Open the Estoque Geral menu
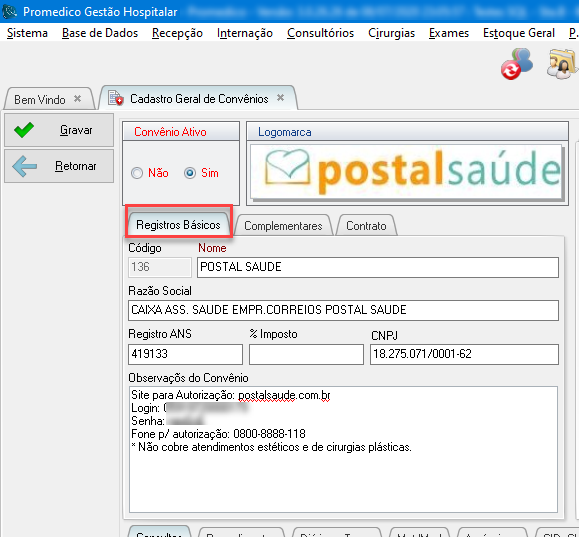The height and width of the screenshot is (537, 579). click(519, 33)
